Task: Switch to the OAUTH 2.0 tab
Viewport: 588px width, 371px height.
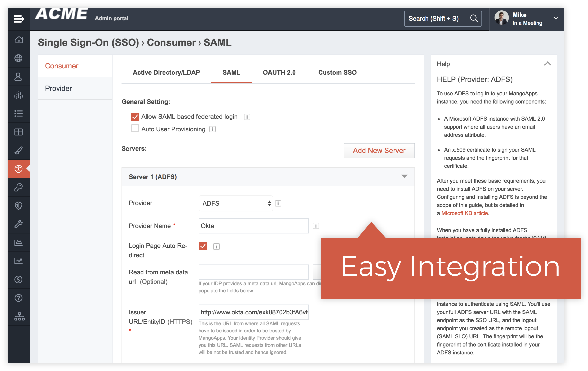Action: (x=279, y=72)
